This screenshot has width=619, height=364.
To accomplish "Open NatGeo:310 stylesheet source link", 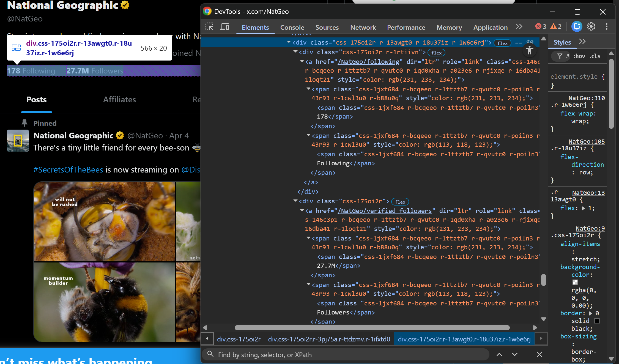I will 587,98.
